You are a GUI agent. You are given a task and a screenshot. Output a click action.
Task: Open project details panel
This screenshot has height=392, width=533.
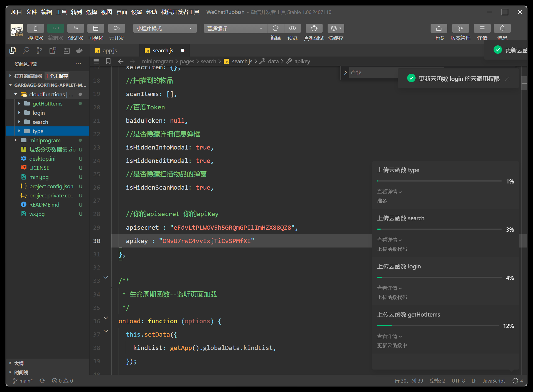coord(482,28)
